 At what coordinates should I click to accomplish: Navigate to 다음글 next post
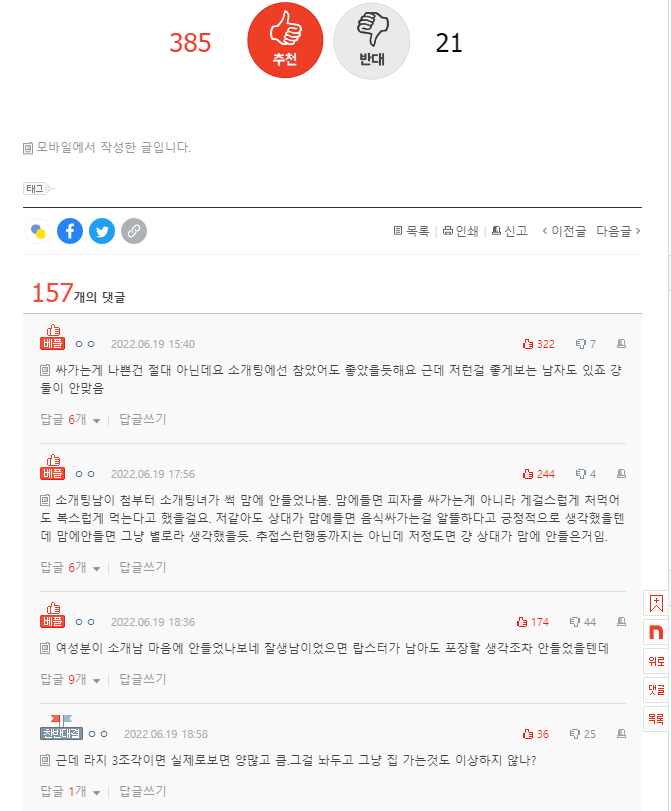618,231
